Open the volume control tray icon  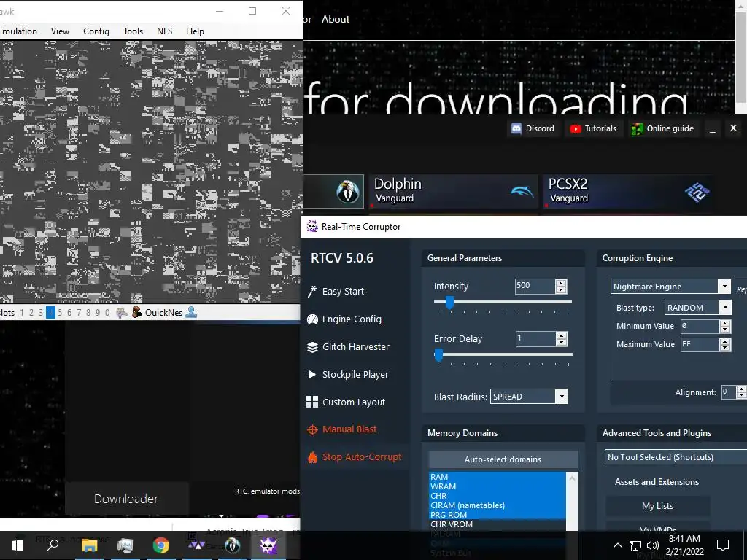click(653, 545)
